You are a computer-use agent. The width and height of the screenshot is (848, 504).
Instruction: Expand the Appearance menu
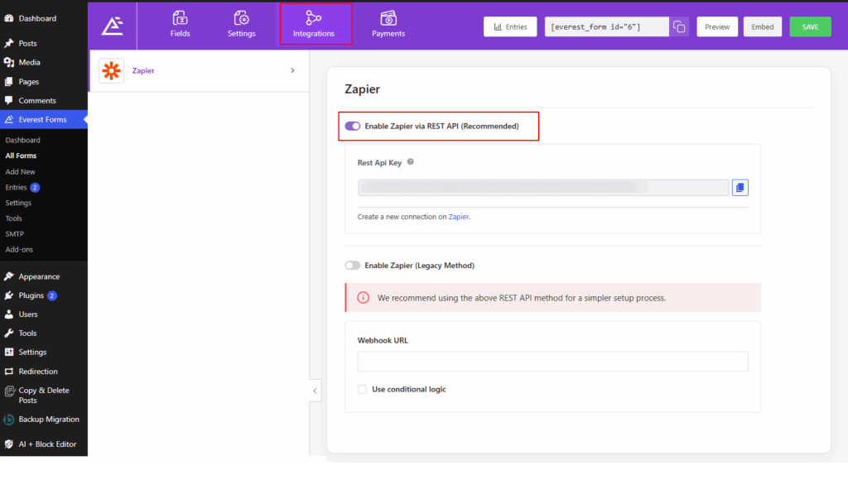(x=37, y=276)
